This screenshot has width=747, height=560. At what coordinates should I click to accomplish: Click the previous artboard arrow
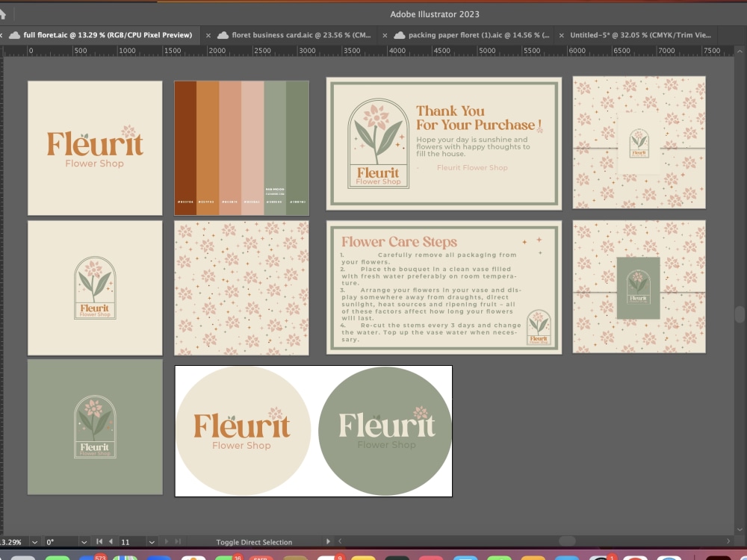click(111, 541)
